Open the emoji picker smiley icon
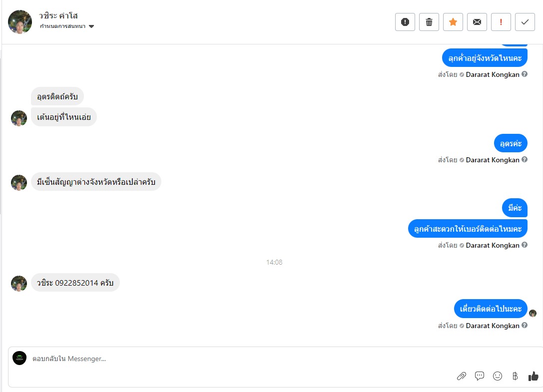This screenshot has height=392, width=543. pos(498,376)
